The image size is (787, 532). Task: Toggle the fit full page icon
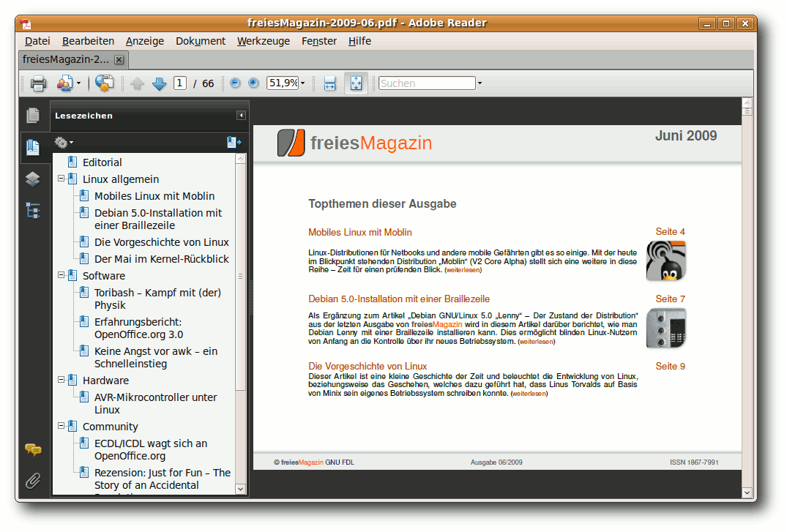[356, 83]
